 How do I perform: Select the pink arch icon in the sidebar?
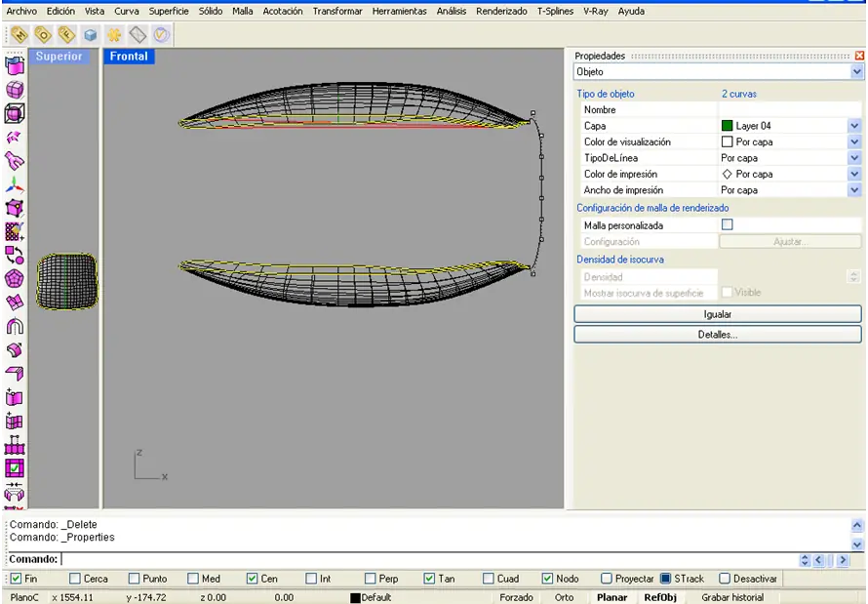click(x=15, y=326)
